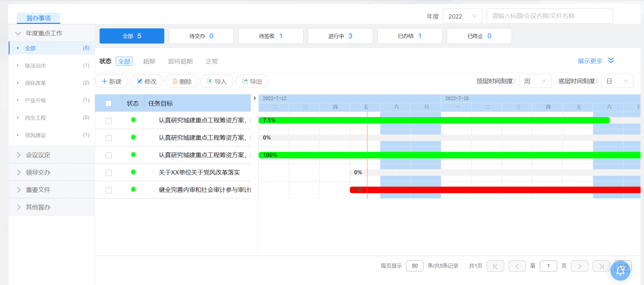Click the 删除 trash-can button
Screen dimensions: 644x285
pyautogui.click(x=182, y=81)
